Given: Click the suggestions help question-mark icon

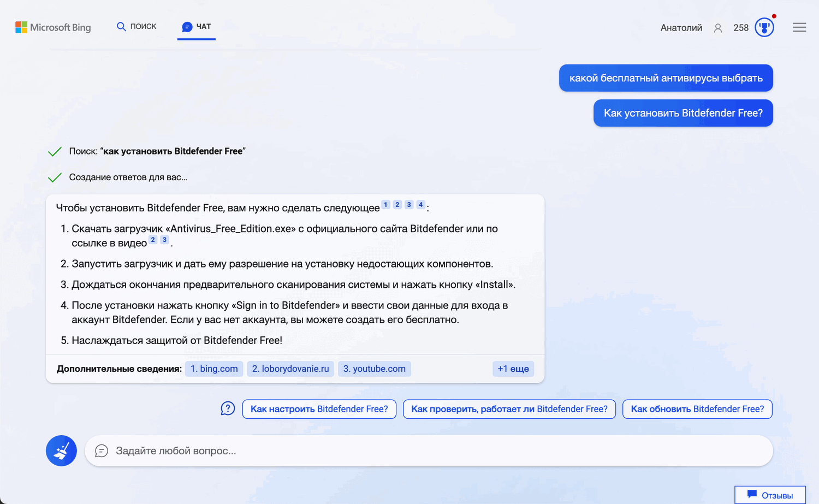Looking at the screenshot, I should click(228, 408).
